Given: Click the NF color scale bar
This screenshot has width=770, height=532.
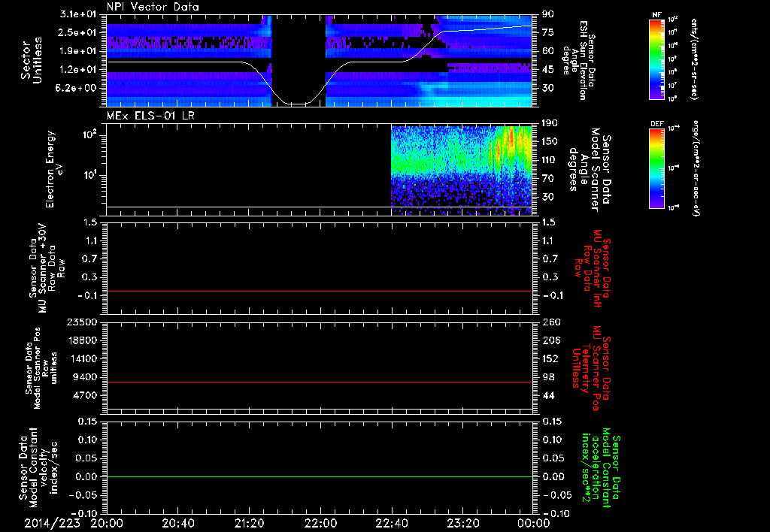Looking at the screenshot, I should tap(657, 59).
